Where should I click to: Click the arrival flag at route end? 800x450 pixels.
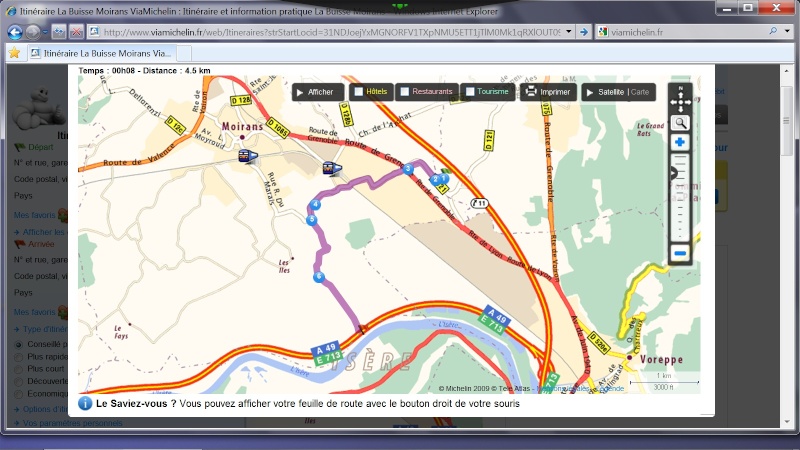[x=362, y=330]
